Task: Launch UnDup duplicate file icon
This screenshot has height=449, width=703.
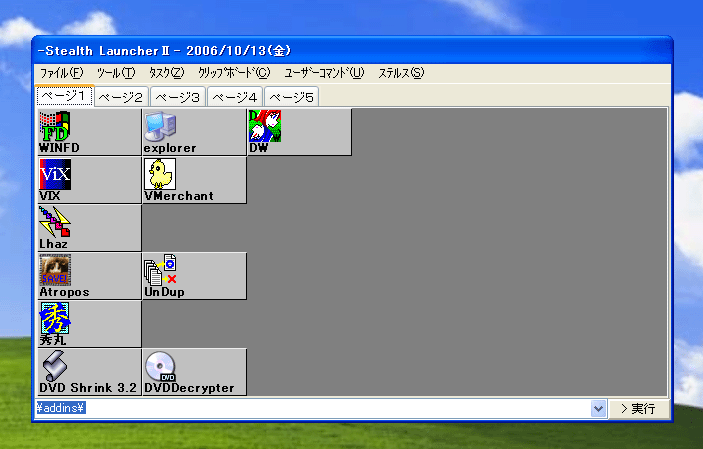Action: pyautogui.click(x=194, y=276)
